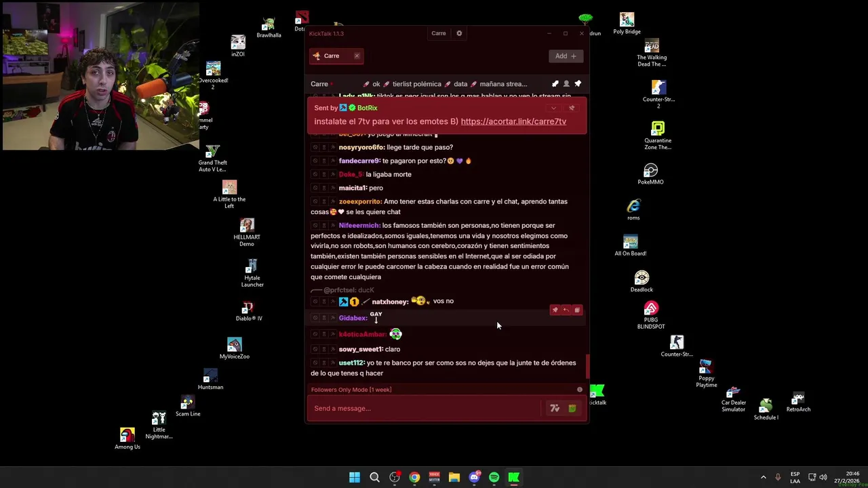Image resolution: width=868 pixels, height=488 pixels.
Task: Pin the hovered Gidabex message
Action: [x=555, y=310]
